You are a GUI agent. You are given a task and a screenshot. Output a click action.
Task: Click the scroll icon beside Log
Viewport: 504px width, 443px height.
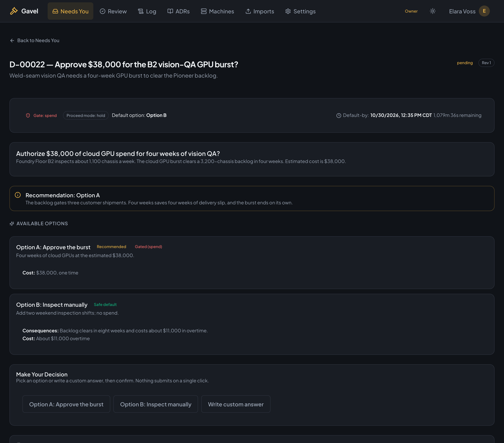tap(141, 11)
